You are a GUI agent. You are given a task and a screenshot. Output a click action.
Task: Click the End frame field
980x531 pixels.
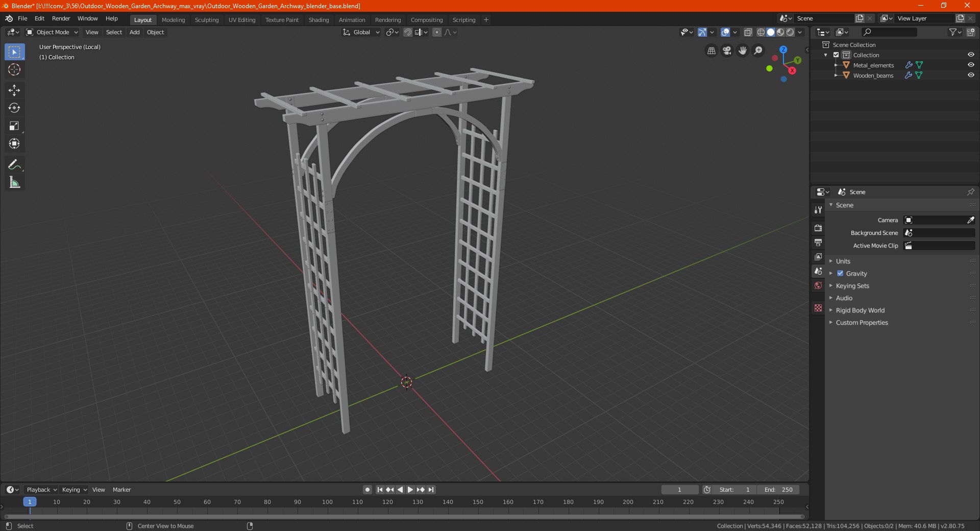tap(778, 490)
